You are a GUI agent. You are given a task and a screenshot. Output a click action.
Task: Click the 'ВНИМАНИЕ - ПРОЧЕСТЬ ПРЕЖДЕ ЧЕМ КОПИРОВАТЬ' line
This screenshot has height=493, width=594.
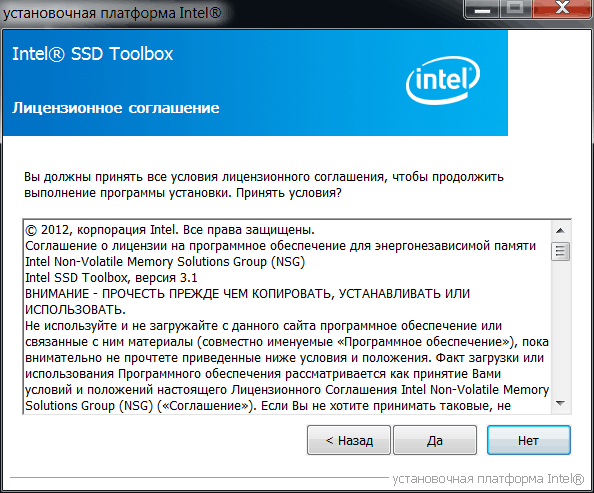[247, 294]
